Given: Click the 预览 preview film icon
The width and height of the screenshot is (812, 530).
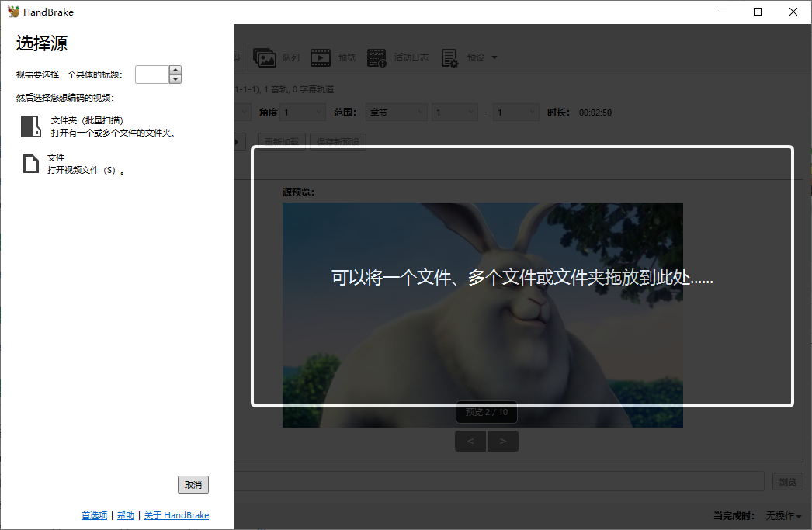Looking at the screenshot, I should click(x=320, y=57).
